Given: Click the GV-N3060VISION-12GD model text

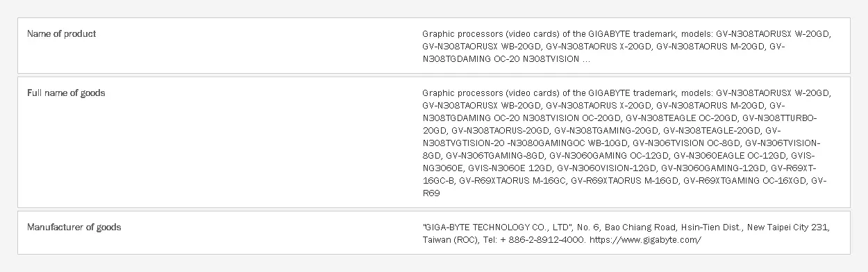Looking at the screenshot, I should coord(606,168).
